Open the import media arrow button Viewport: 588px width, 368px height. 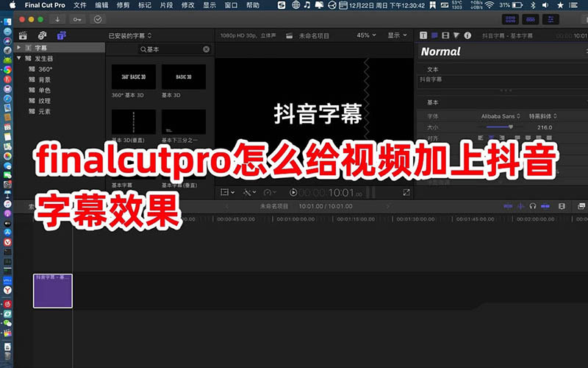(x=57, y=19)
